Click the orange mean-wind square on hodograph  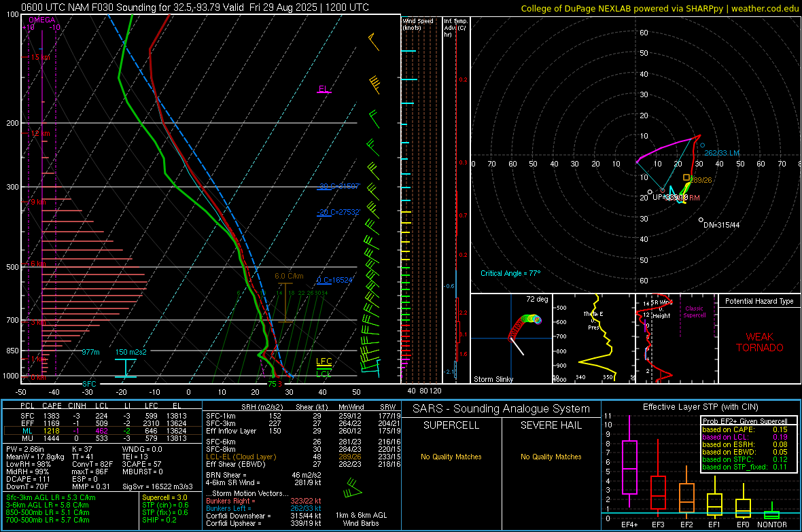pos(686,177)
